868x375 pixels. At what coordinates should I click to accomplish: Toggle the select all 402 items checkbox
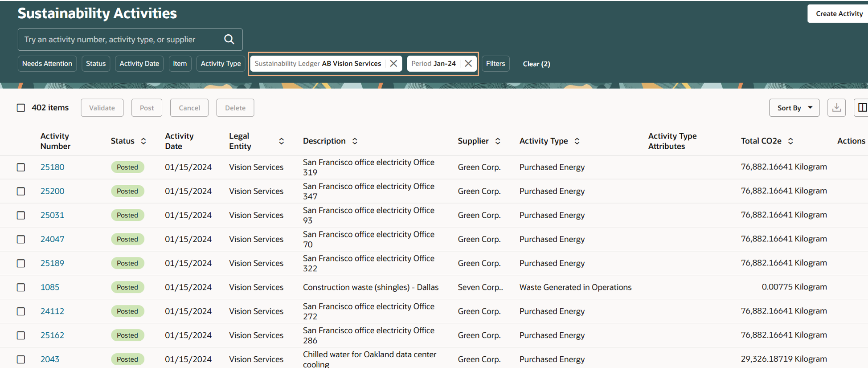(21, 108)
